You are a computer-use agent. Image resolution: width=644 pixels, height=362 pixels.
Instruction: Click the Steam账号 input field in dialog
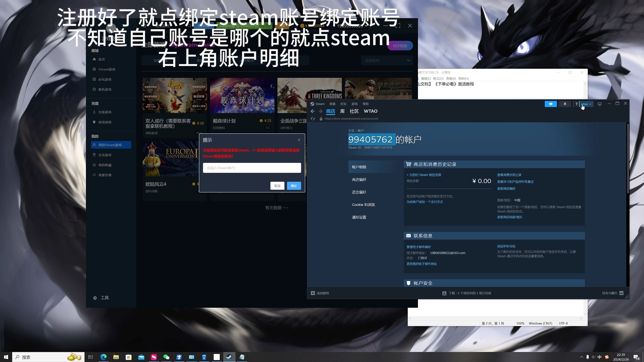(252, 168)
